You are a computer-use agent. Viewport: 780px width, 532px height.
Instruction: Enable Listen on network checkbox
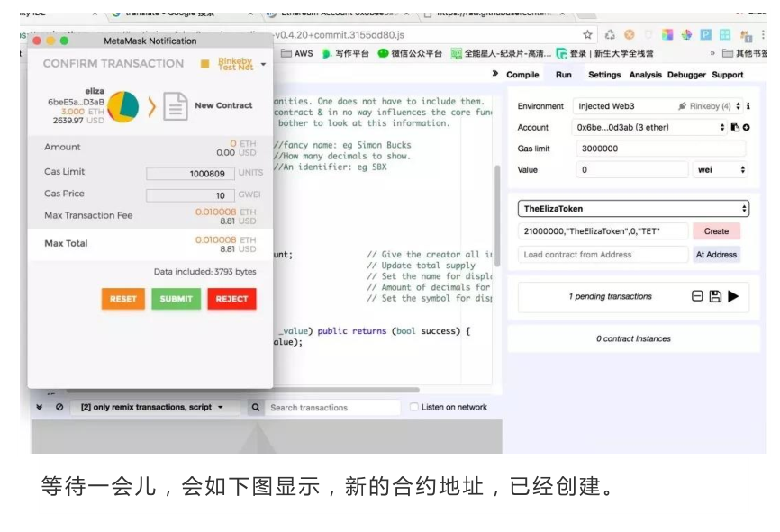pyautogui.click(x=413, y=407)
